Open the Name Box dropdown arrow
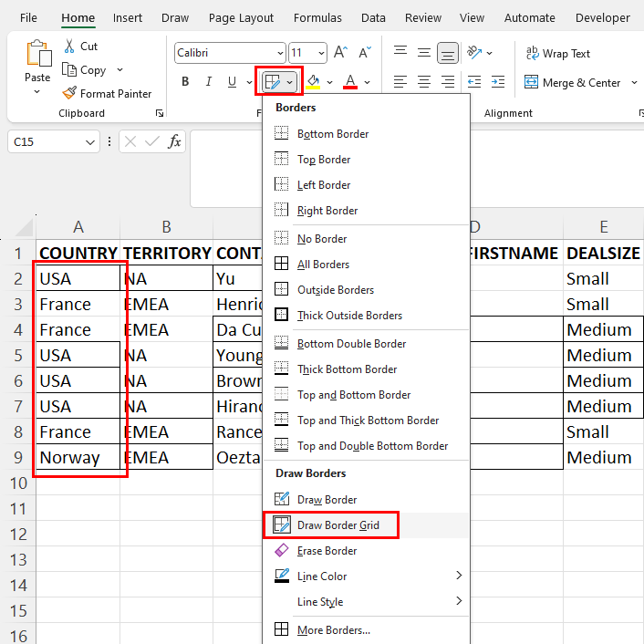 pyautogui.click(x=90, y=142)
